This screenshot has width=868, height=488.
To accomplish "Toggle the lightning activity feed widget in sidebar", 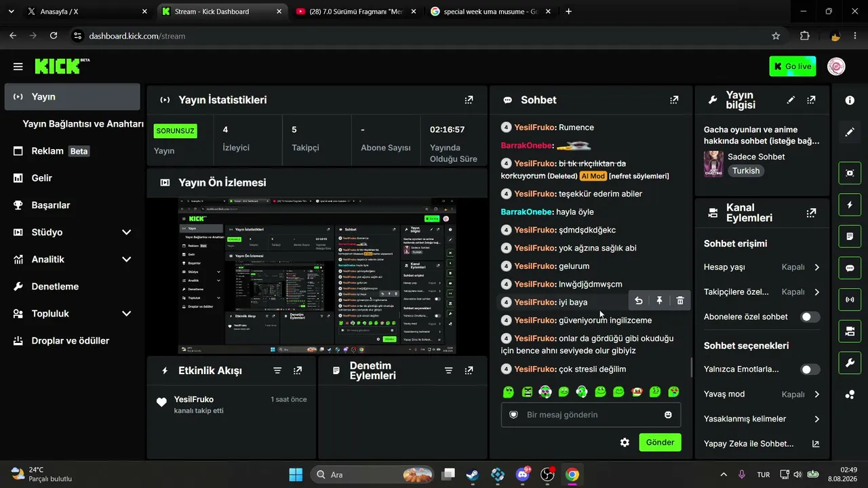I will point(850,205).
